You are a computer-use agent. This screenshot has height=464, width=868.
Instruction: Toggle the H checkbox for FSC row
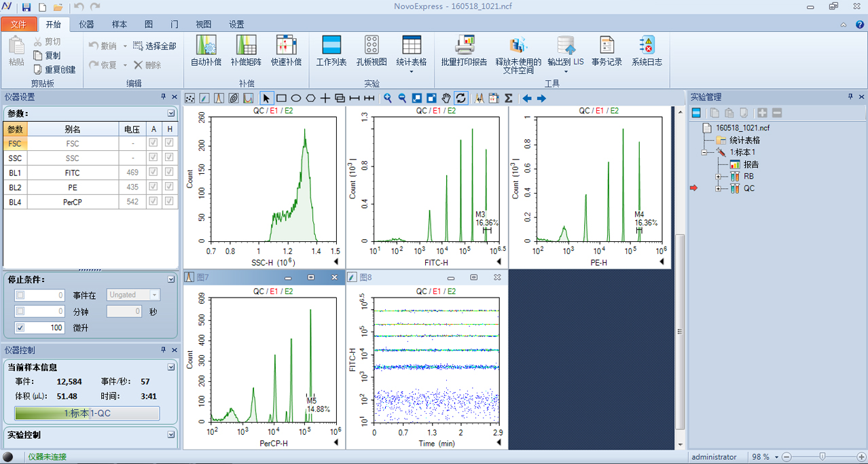[169, 143]
